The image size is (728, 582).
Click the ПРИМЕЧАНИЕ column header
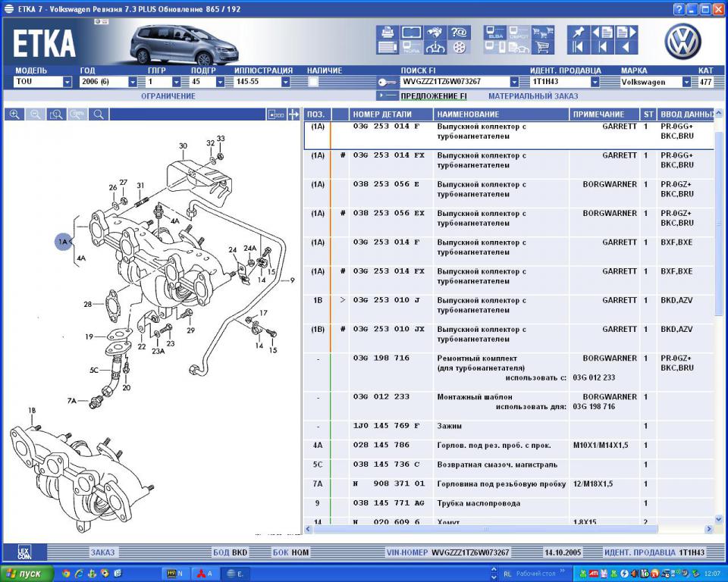(604, 114)
